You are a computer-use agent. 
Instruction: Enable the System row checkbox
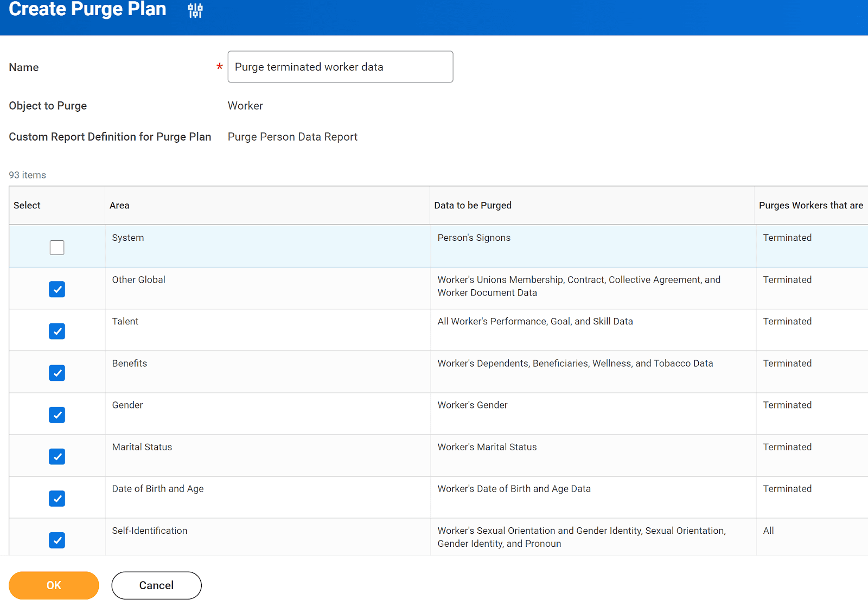point(57,247)
